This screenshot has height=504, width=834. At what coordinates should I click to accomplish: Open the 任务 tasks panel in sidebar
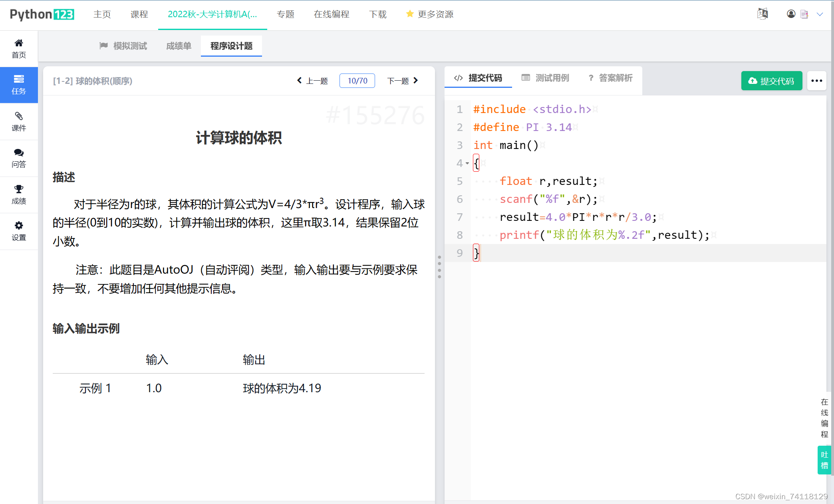click(19, 79)
